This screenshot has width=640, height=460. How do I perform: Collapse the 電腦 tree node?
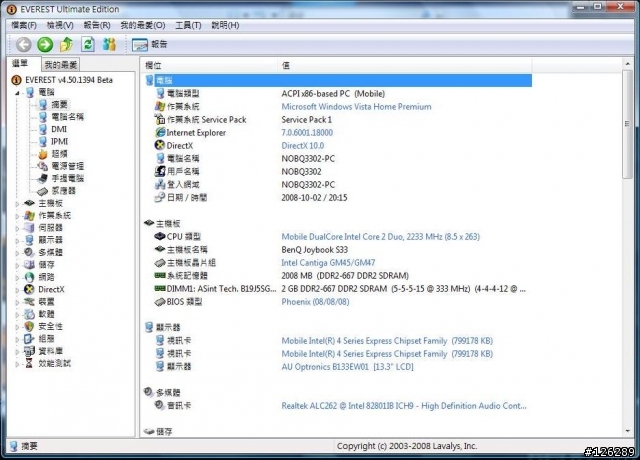17,93
